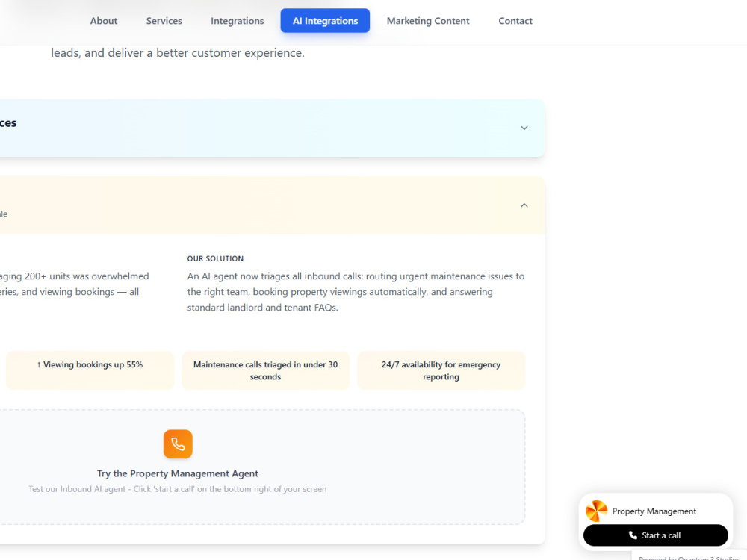Image resolution: width=747 pixels, height=560 pixels.
Task: Select the Integrations nav item
Action: click(238, 21)
